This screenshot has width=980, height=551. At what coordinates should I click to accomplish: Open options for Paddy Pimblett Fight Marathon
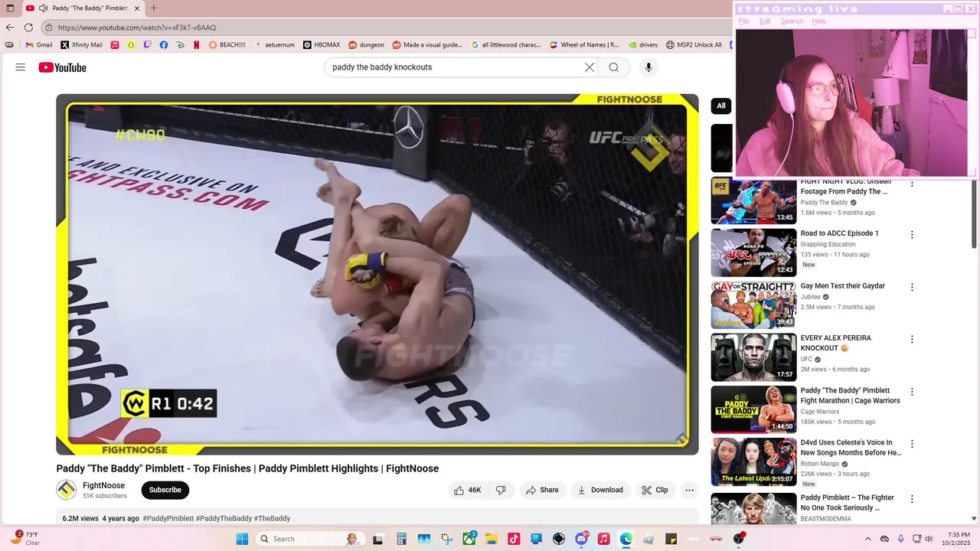[912, 392]
